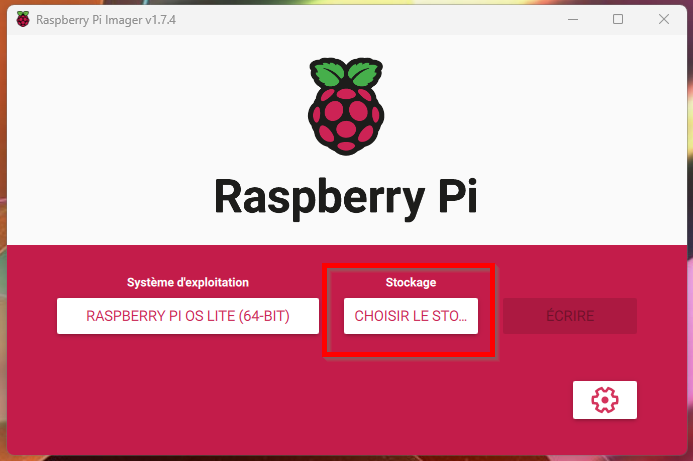Image resolution: width=693 pixels, height=461 pixels.
Task: Click the ÉCRIRE write button
Action: click(x=570, y=316)
